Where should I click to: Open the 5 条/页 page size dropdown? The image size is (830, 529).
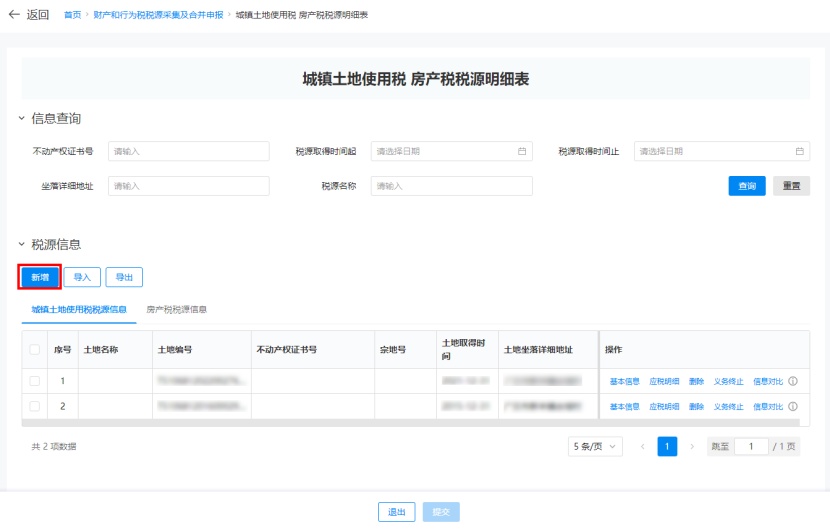pyautogui.click(x=595, y=447)
